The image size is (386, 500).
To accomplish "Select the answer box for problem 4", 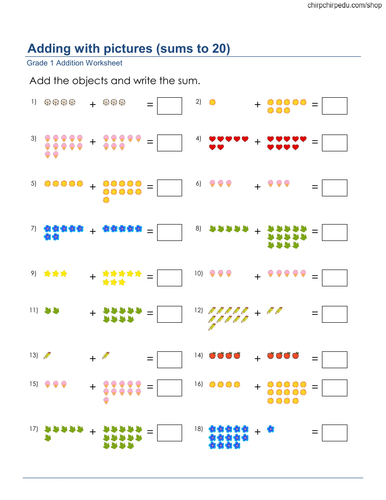I will point(334,143).
